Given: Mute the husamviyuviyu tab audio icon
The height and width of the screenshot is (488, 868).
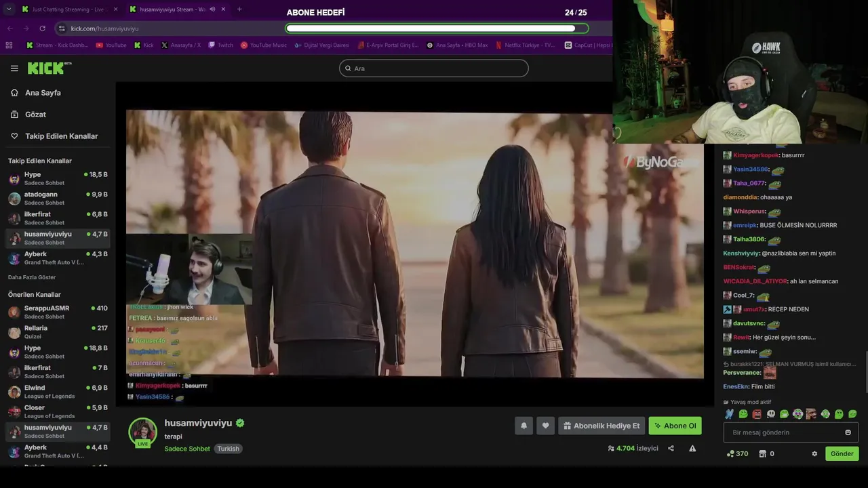Looking at the screenshot, I should coord(212,9).
